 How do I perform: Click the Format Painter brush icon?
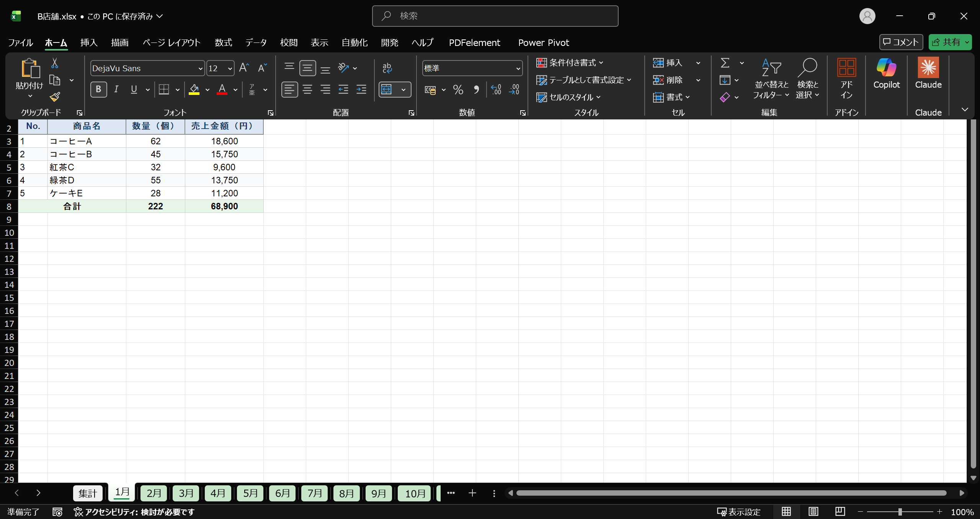(55, 97)
